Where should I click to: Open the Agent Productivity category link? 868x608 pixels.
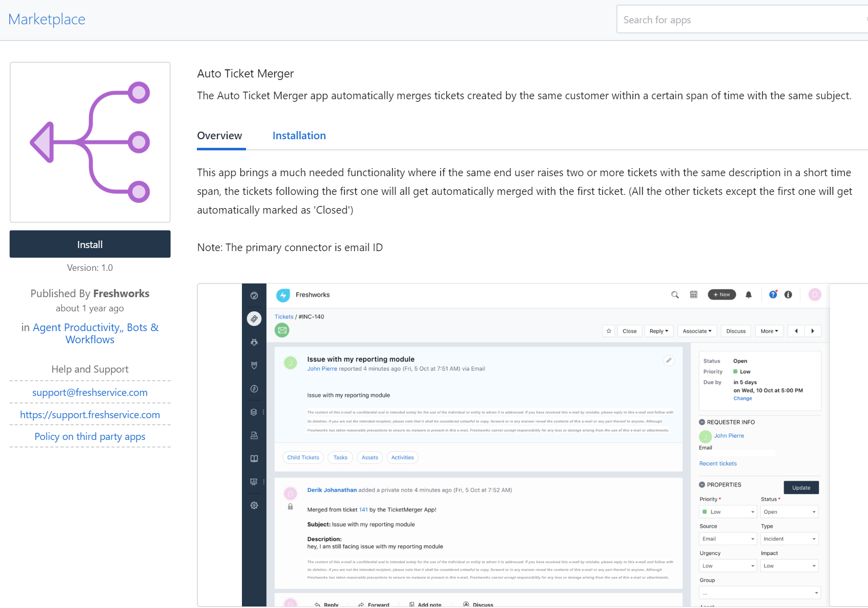point(76,328)
